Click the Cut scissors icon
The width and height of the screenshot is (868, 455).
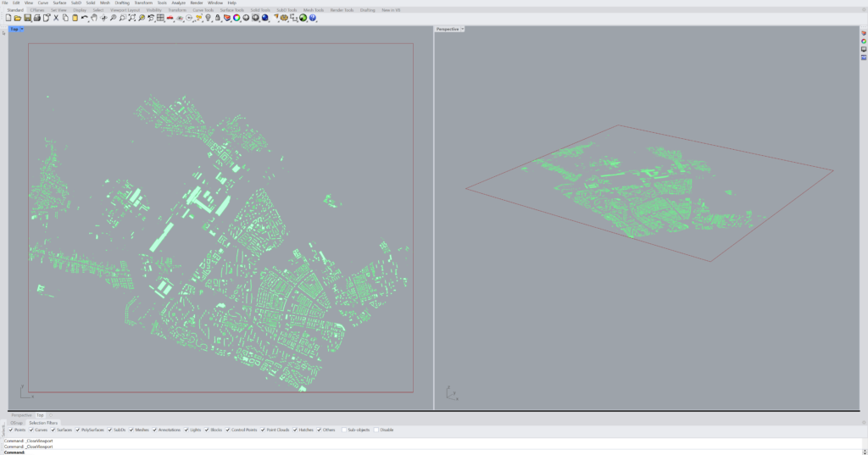coord(56,18)
